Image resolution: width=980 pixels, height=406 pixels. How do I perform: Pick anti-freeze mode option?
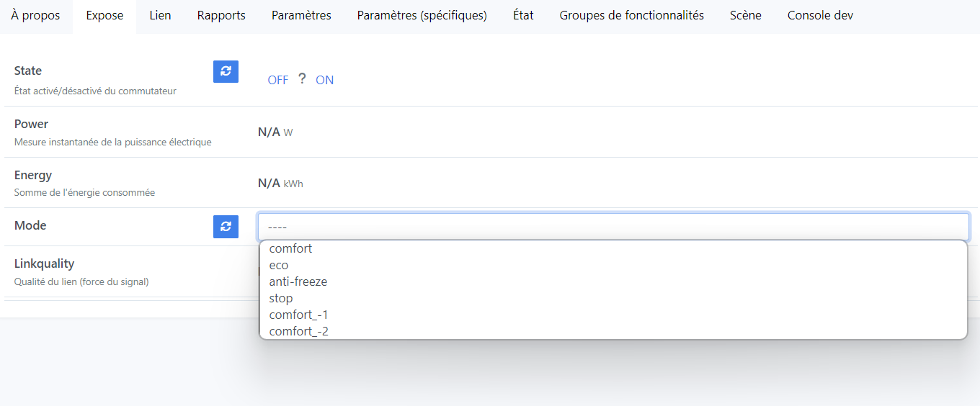pyautogui.click(x=298, y=282)
